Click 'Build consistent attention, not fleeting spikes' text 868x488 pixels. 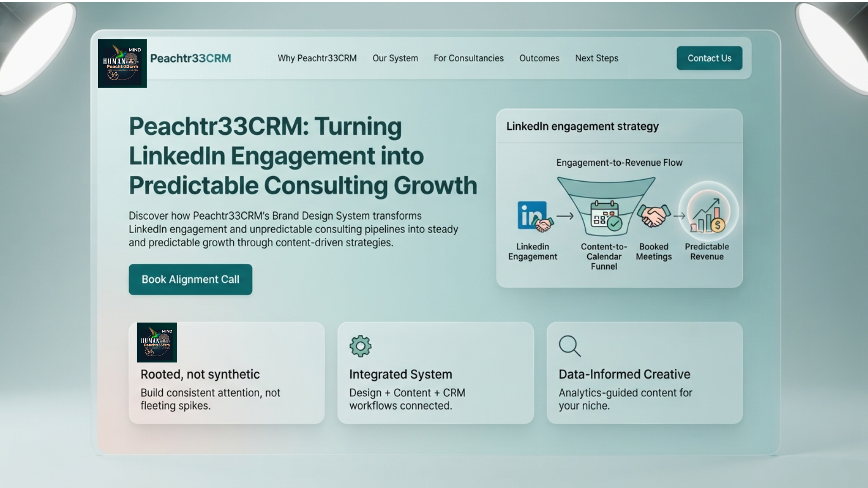coord(210,399)
